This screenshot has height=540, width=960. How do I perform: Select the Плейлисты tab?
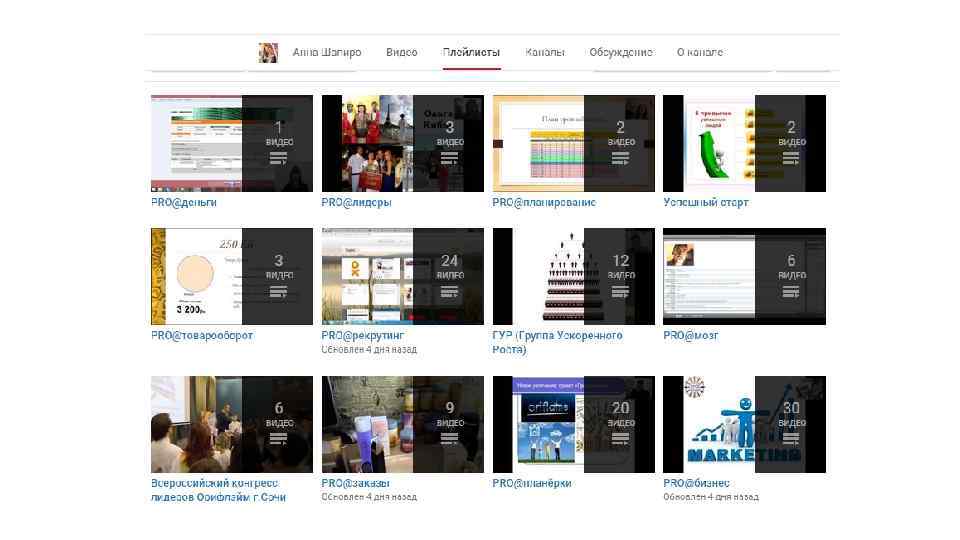471,53
